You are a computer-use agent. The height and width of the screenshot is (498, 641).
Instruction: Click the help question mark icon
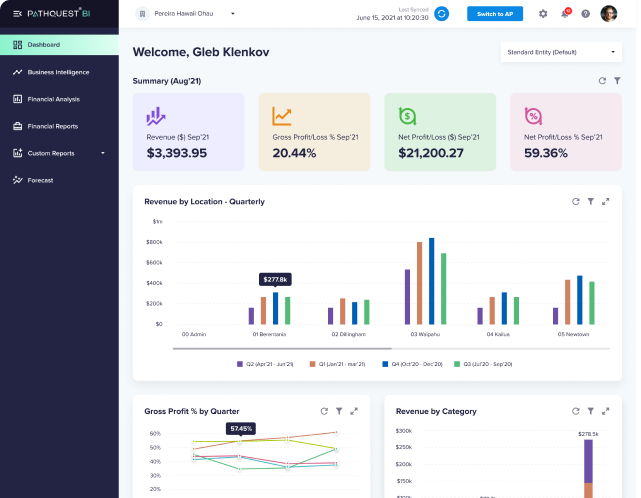tap(586, 14)
